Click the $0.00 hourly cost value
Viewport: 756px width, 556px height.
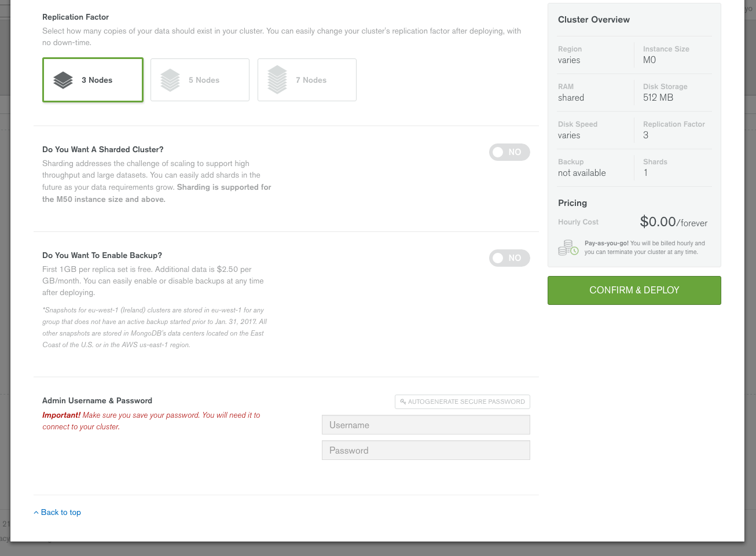pos(658,222)
